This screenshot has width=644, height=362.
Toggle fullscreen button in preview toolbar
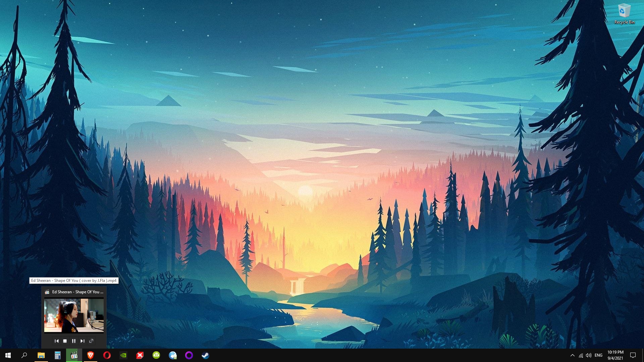(x=91, y=341)
